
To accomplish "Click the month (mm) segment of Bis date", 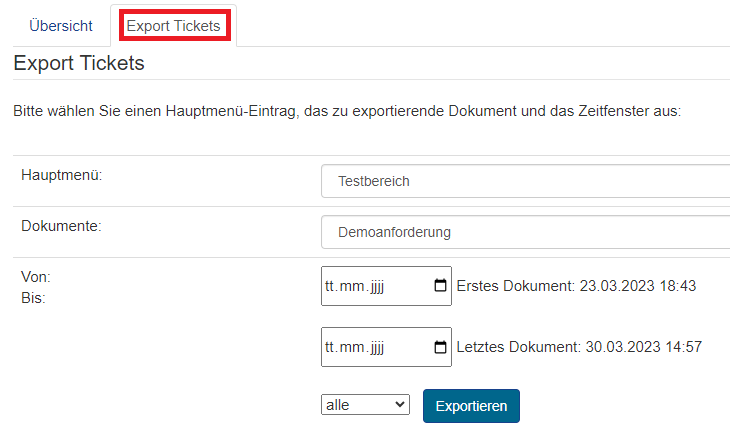I will (x=351, y=348).
